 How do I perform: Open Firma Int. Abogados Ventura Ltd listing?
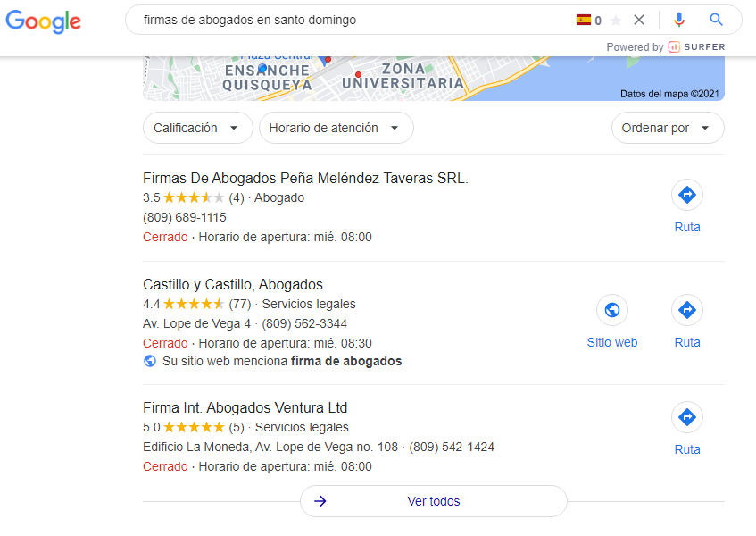[245, 407]
